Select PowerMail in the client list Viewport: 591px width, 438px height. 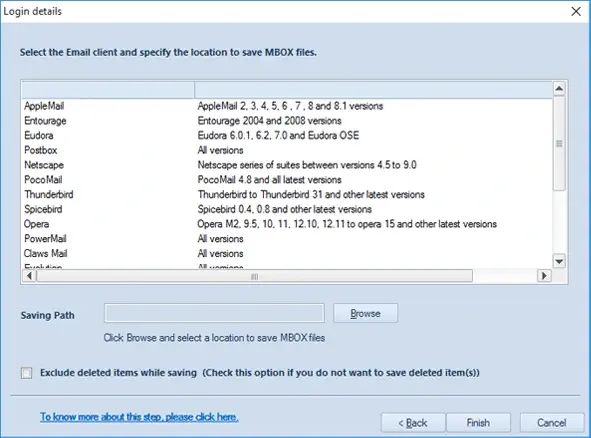coord(45,239)
